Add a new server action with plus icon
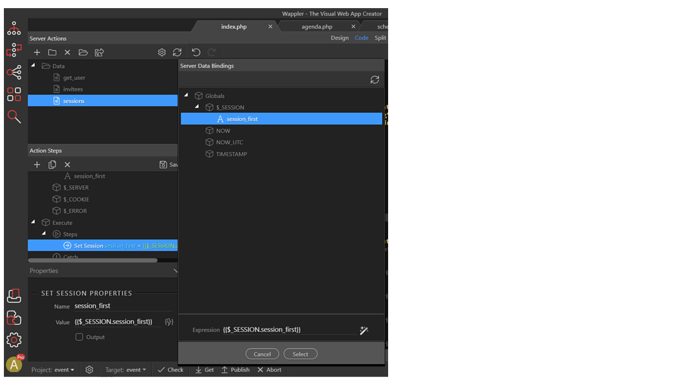Image resolution: width=690 pixels, height=388 pixels. [37, 52]
